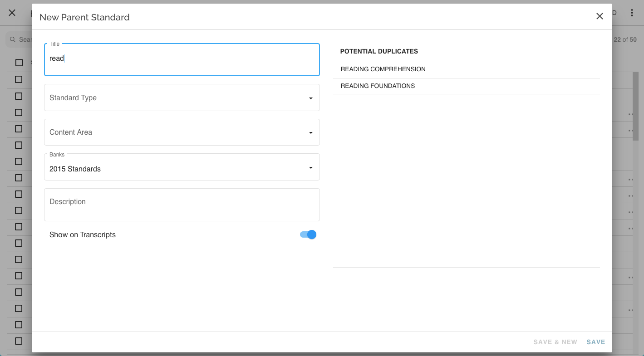Select READING FOUNDATIONS duplicate entry
The image size is (644, 356).
coord(467,86)
